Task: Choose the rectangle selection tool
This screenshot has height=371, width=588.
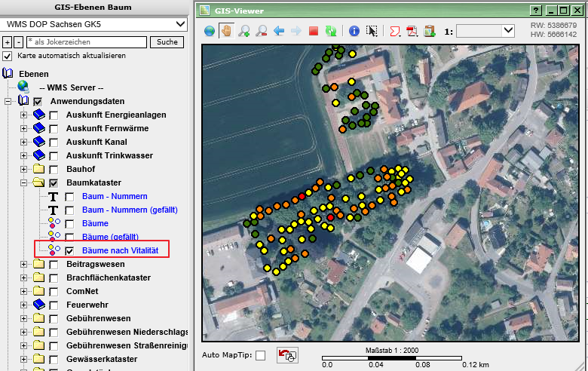Action: point(372,31)
